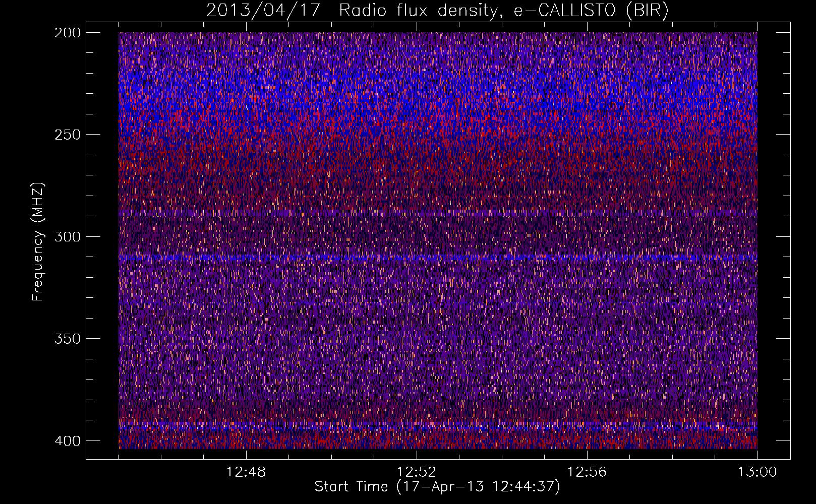The image size is (816, 504).
Task: Click the 350 frequency tick label
Action: coord(67,339)
